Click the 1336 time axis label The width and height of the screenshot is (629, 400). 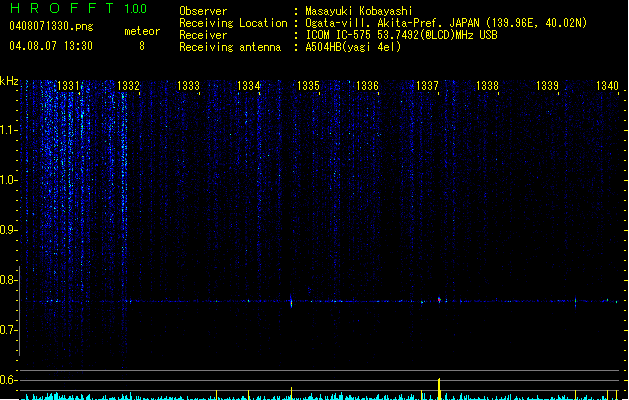[367, 85]
